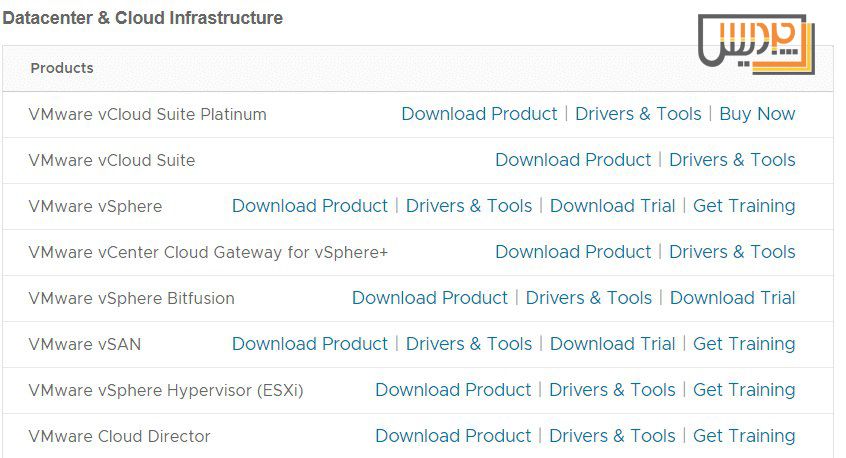Screen dimensions: 846x458
Task: Open Get Training for VMware vSAN
Action: click(x=744, y=344)
